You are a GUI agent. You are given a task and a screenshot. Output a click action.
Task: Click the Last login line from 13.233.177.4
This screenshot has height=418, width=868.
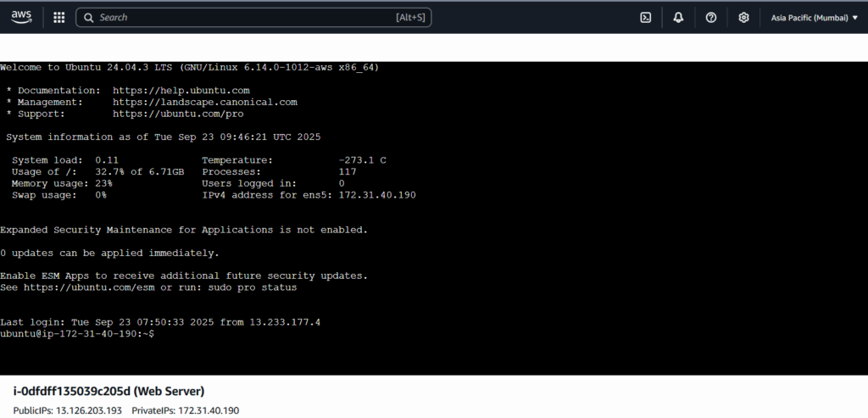pyautogui.click(x=160, y=323)
